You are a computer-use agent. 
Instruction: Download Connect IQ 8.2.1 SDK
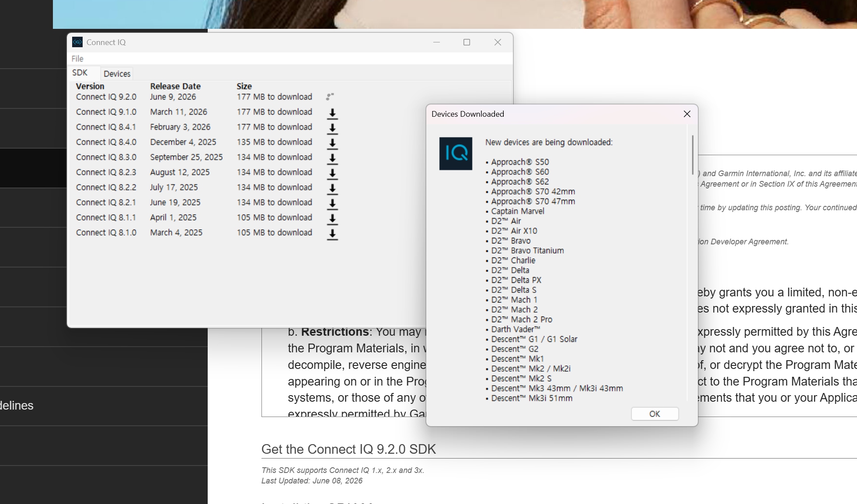coord(332,204)
